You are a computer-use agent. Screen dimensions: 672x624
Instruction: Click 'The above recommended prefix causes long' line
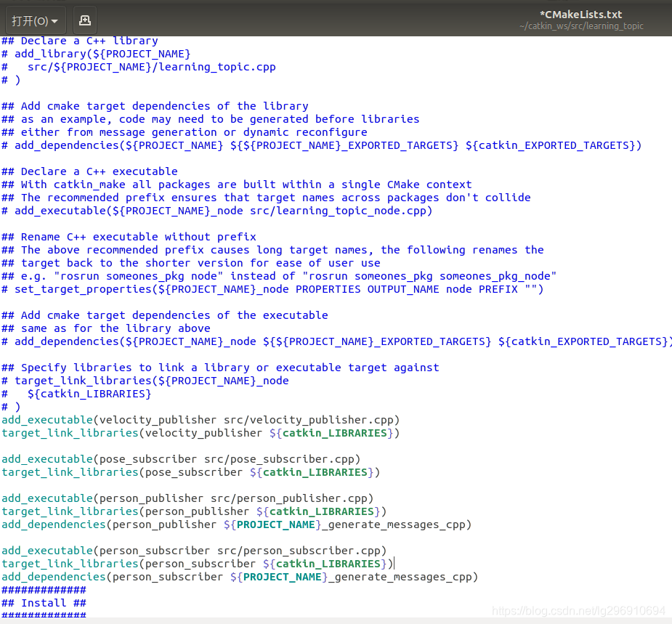(272, 250)
